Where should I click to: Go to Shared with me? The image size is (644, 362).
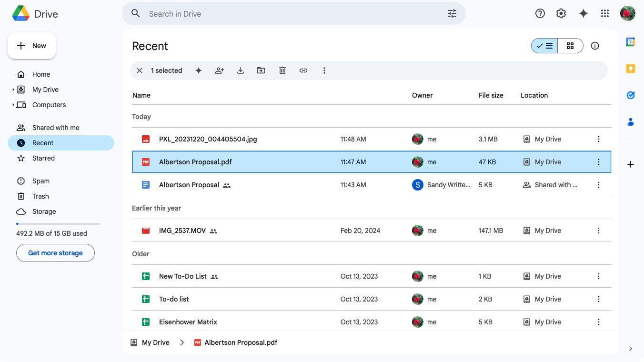(56, 128)
